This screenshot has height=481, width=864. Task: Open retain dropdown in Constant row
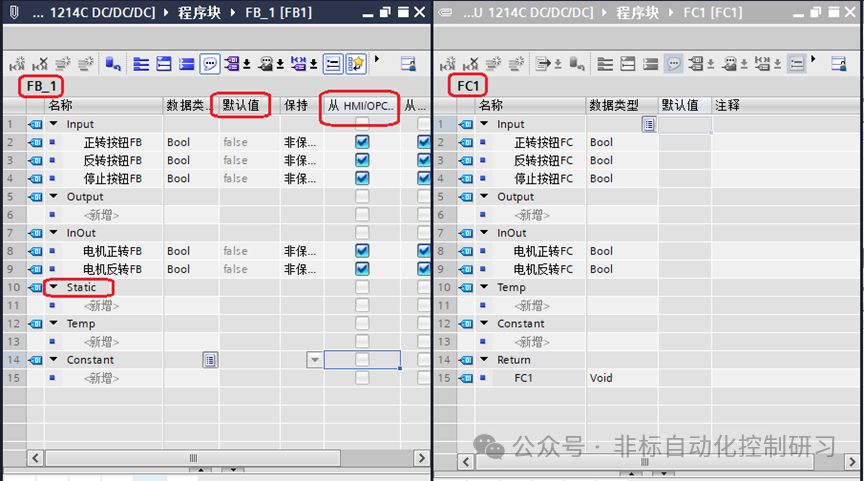point(314,360)
